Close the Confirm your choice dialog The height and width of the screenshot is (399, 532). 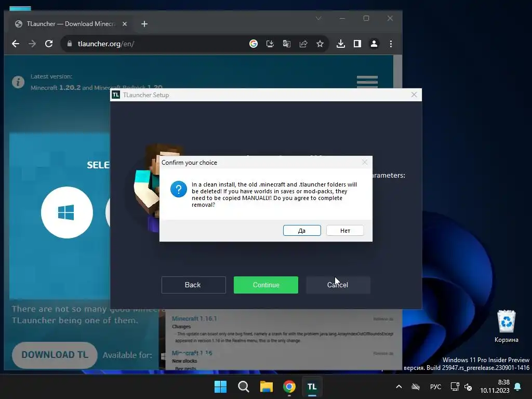[365, 162]
